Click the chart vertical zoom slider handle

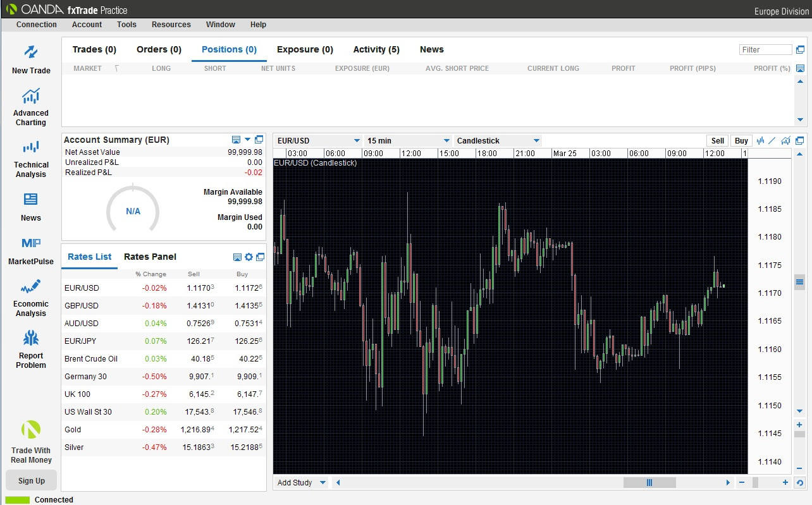click(800, 434)
